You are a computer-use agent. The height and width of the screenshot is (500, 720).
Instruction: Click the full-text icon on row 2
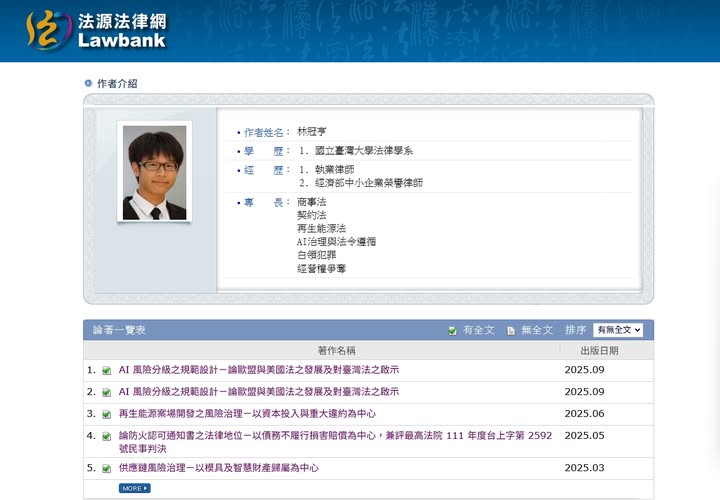point(106,392)
